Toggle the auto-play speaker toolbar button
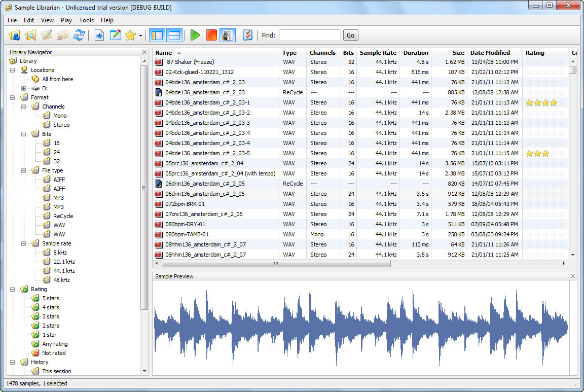 (x=228, y=35)
